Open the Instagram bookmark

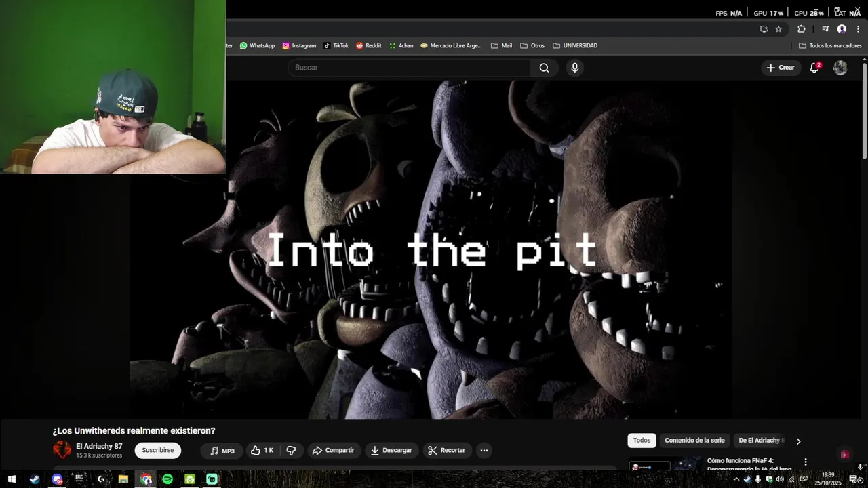coord(299,46)
